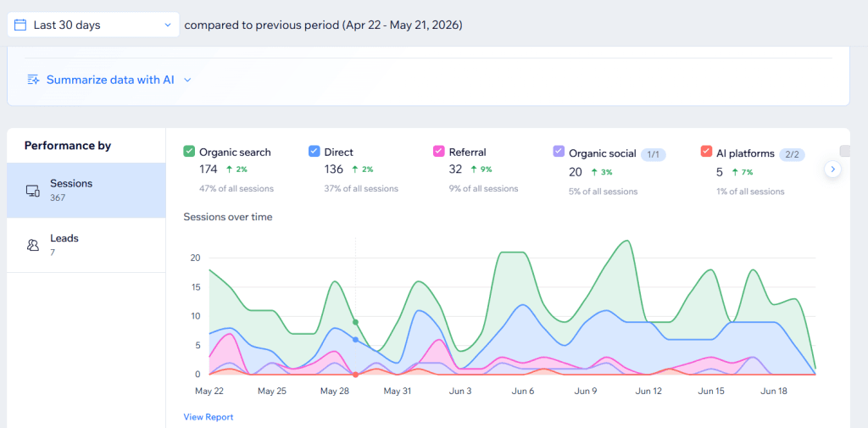Click the AI platforms 2/2 badge

tap(792, 154)
